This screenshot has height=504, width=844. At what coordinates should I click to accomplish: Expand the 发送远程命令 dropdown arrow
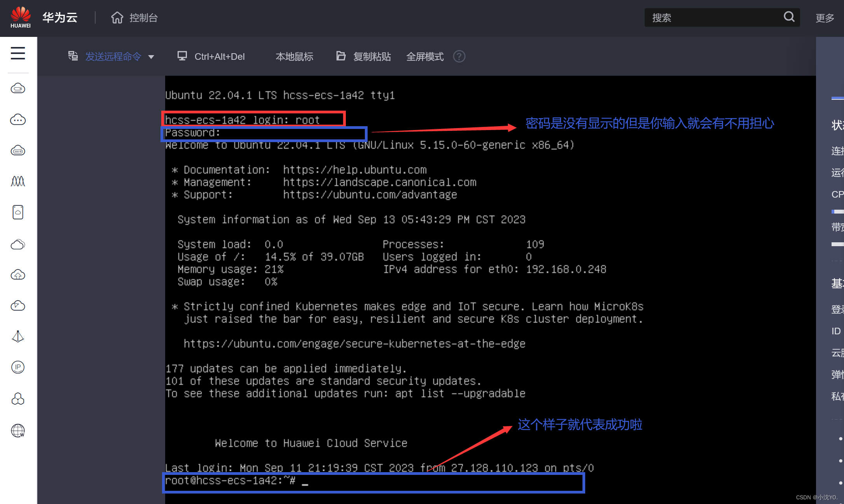tap(151, 57)
